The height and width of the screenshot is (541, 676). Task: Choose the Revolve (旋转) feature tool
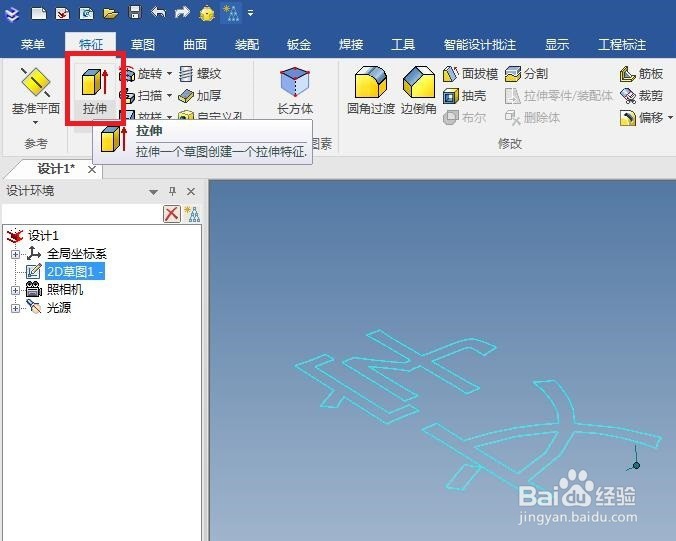[143, 74]
